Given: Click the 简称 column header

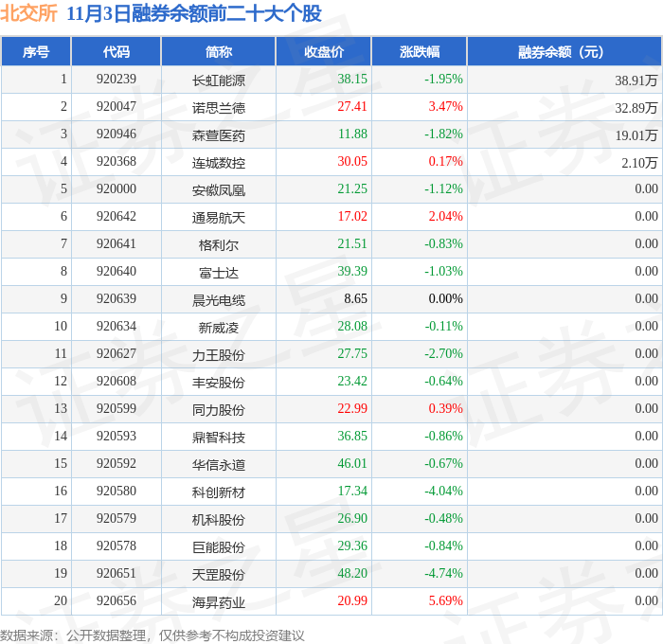Looking at the screenshot, I should (x=219, y=51).
